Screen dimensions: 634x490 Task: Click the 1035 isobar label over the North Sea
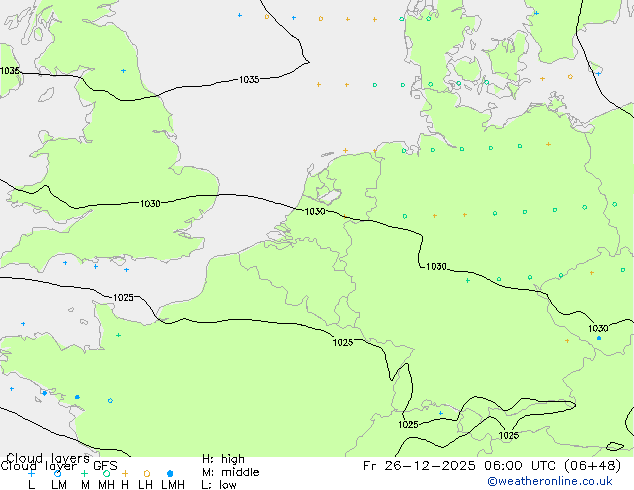point(249,80)
